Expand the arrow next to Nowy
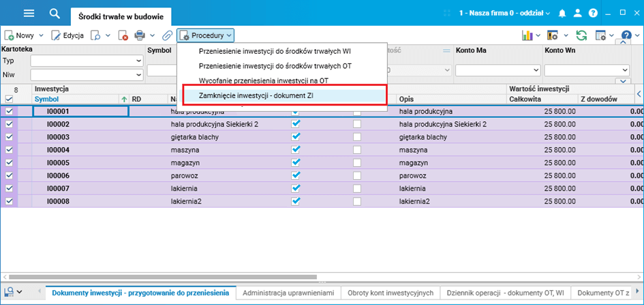Viewport: 644px width, 305px height. pyautogui.click(x=41, y=35)
